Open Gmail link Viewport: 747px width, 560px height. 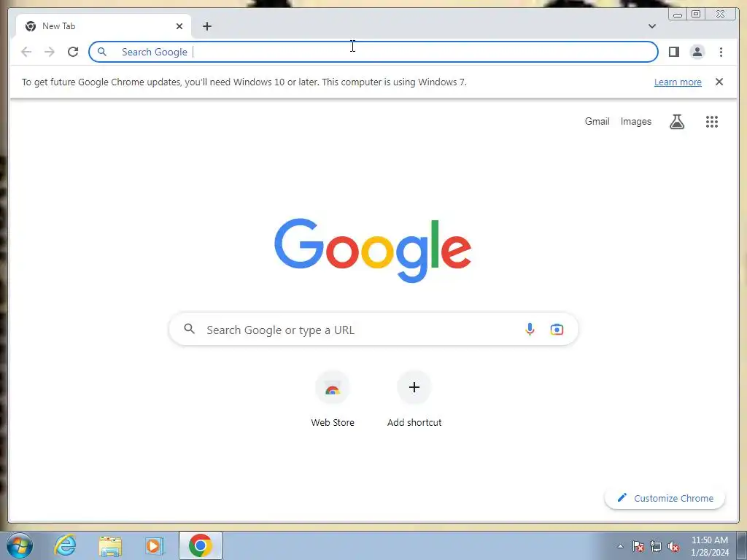(597, 122)
